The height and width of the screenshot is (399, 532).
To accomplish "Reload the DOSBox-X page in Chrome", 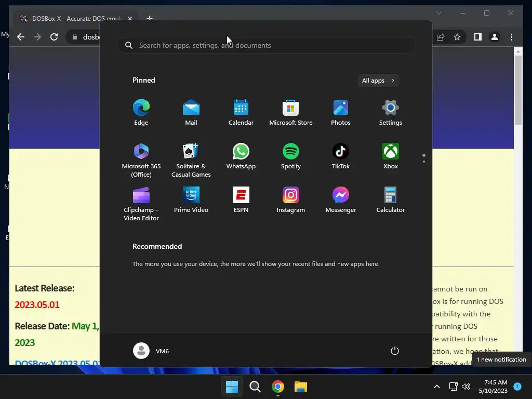I will coord(54,37).
